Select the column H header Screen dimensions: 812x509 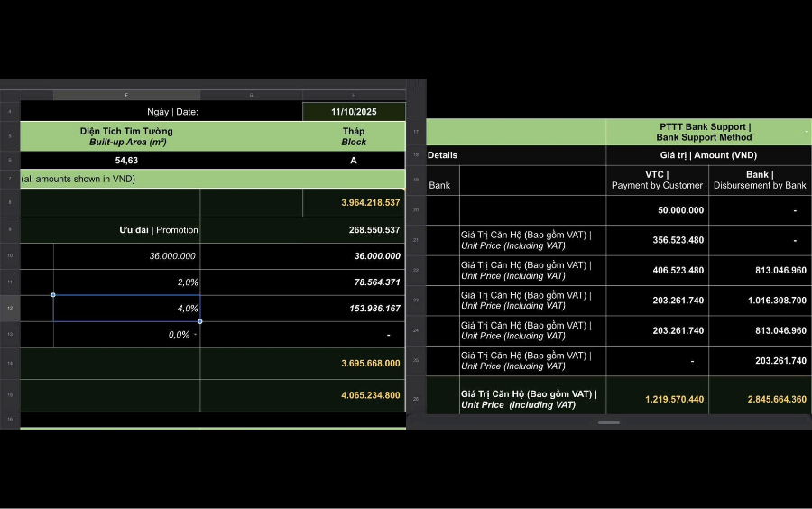click(x=353, y=95)
